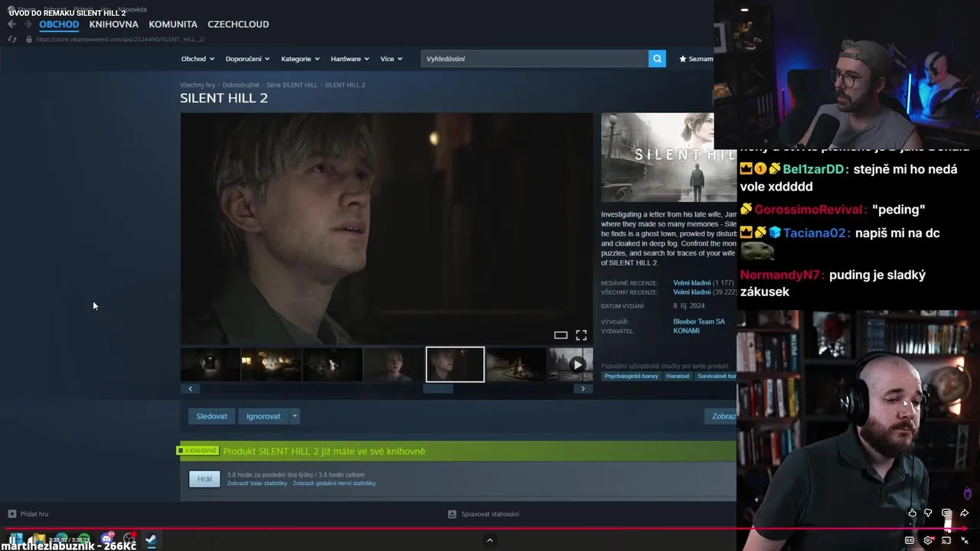This screenshot has width=980, height=551.
Task: Open the Kategorie dropdown menu
Action: click(x=300, y=59)
